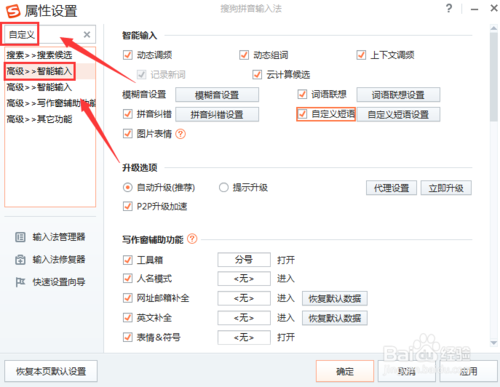The height and width of the screenshot is (387, 500).
Task: Select search result 搜索>>搜索候选
Action: coord(39,55)
